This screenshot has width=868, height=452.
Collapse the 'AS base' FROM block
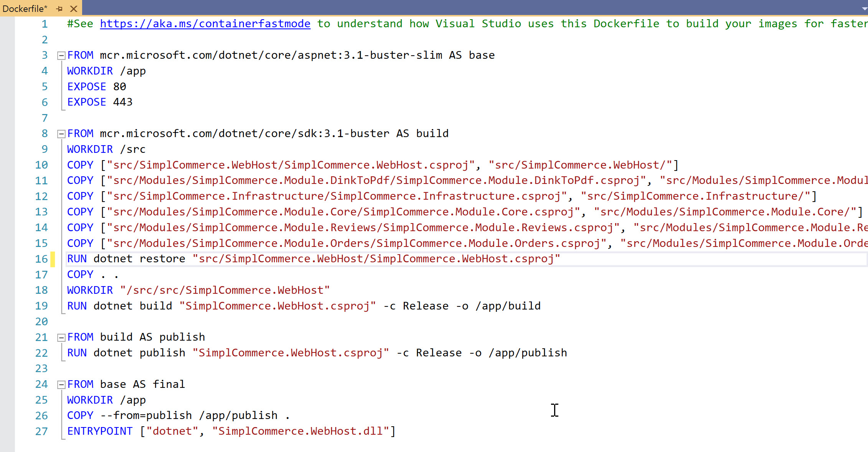(61, 56)
